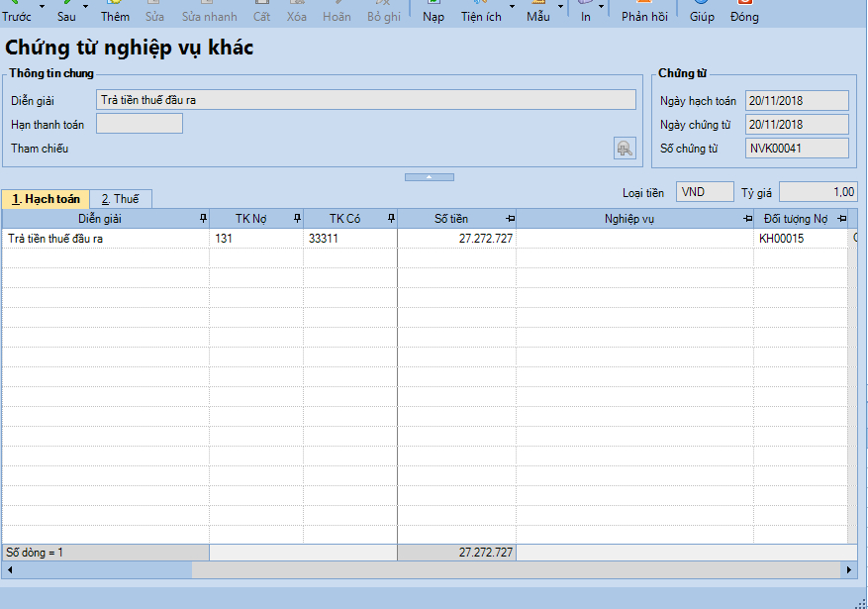This screenshot has width=868, height=609.
Task: Click the horizontal scrollbar right arrow
Action: pos(849,570)
